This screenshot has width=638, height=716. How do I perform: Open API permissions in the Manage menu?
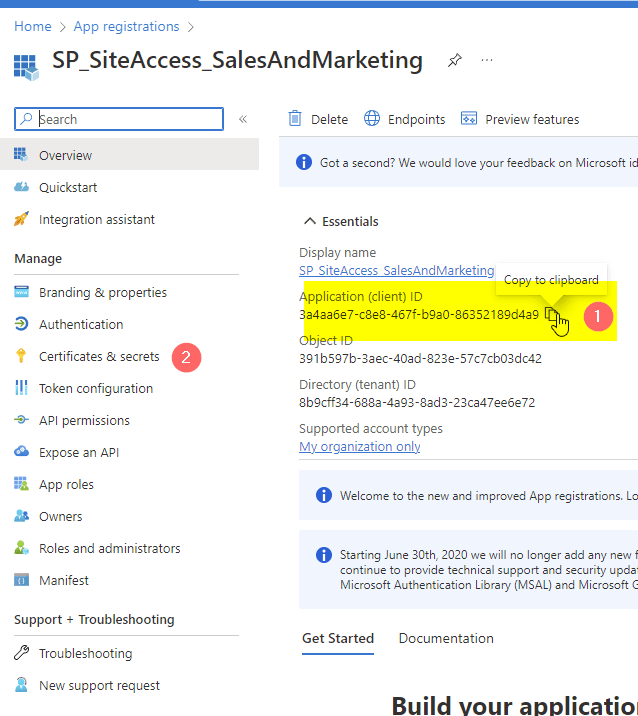pos(84,420)
